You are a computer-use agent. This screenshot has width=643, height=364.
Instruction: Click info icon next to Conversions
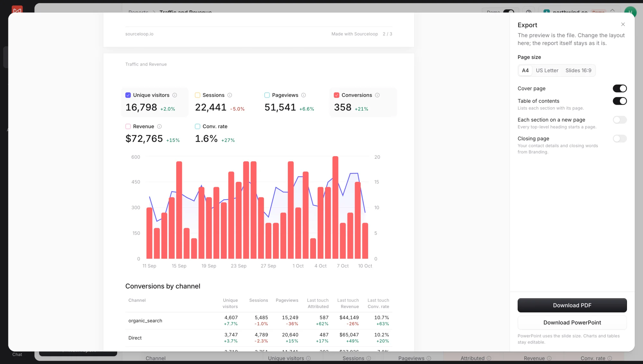click(x=377, y=95)
